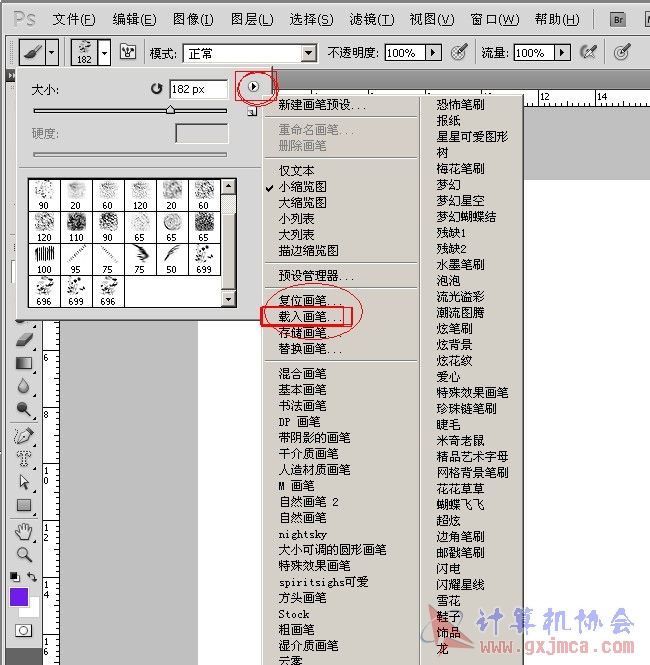Viewport: 650px width, 665px height.
Task: Click the foreground purple color swatch
Action: pos(19,596)
